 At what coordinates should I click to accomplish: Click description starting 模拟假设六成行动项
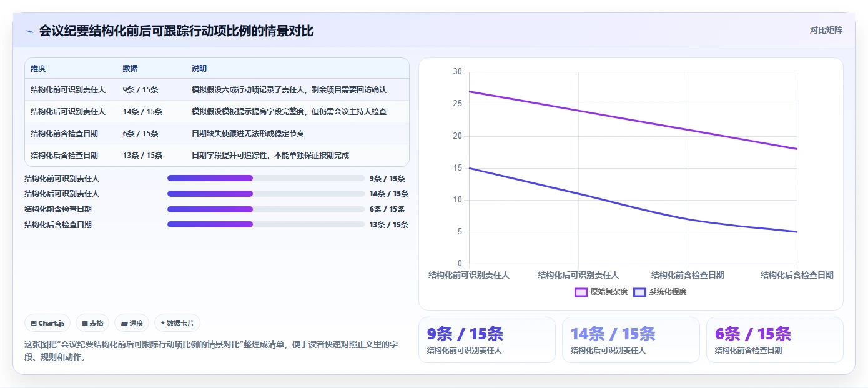point(289,90)
